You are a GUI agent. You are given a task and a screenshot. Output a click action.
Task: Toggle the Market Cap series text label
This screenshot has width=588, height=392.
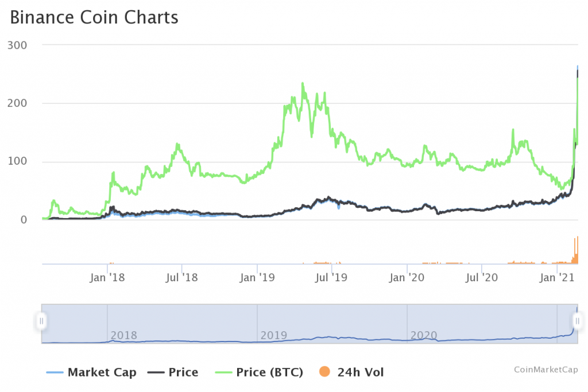point(102,372)
